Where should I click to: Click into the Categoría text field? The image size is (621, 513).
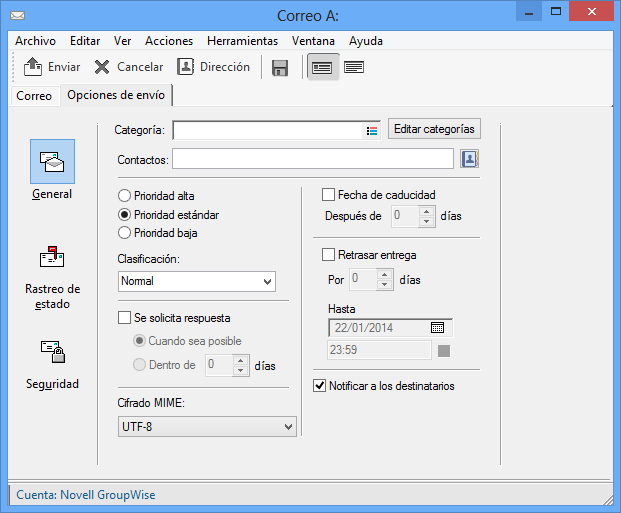coord(268,131)
